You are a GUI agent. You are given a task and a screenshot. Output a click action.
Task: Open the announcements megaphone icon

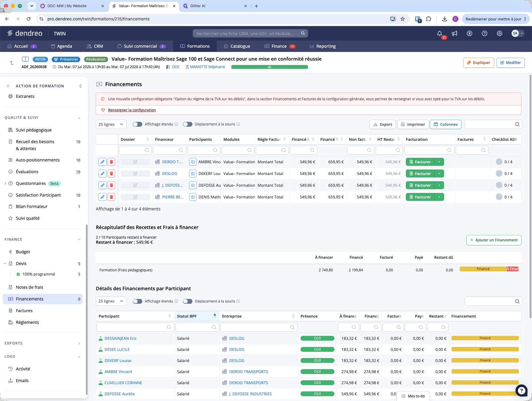tap(455, 33)
